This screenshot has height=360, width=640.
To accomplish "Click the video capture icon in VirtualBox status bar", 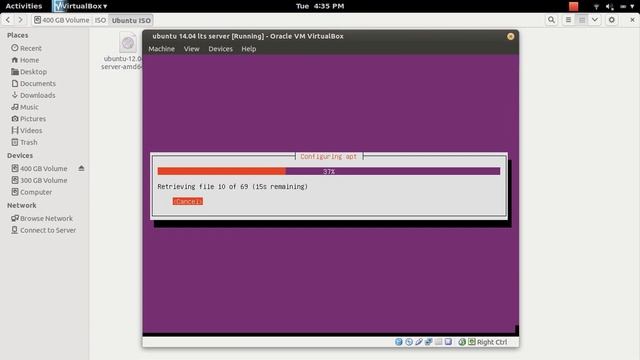I will pyautogui.click(x=448, y=342).
